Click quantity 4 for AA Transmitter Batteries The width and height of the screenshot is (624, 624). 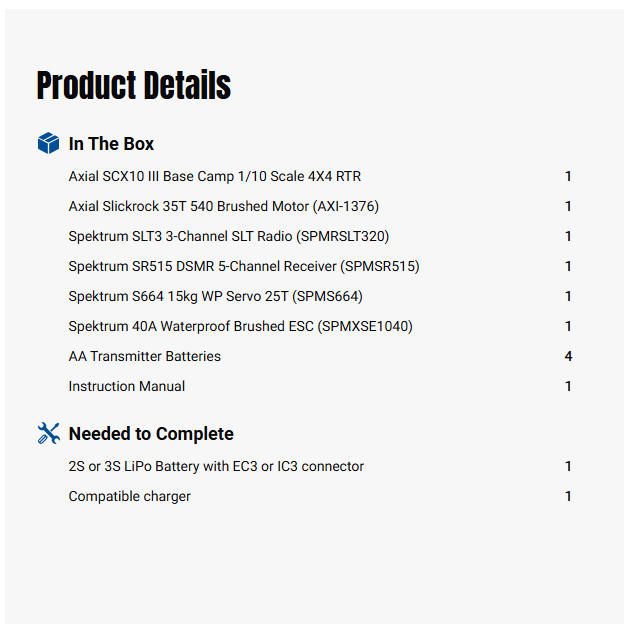click(x=568, y=357)
